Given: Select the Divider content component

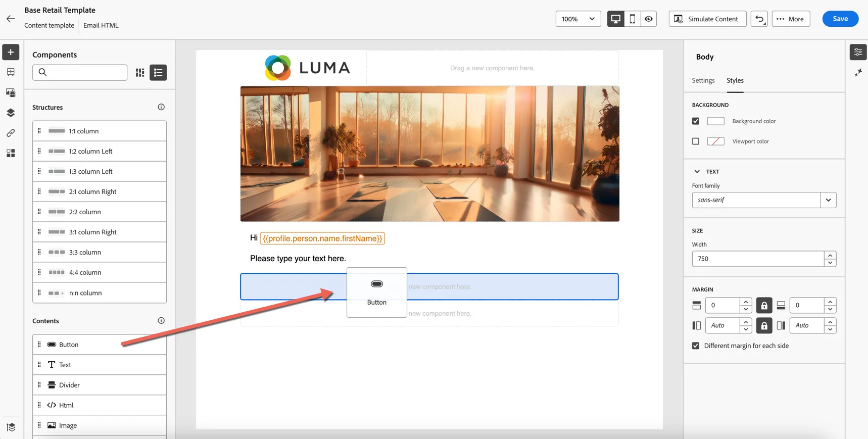Looking at the screenshot, I should tap(100, 385).
